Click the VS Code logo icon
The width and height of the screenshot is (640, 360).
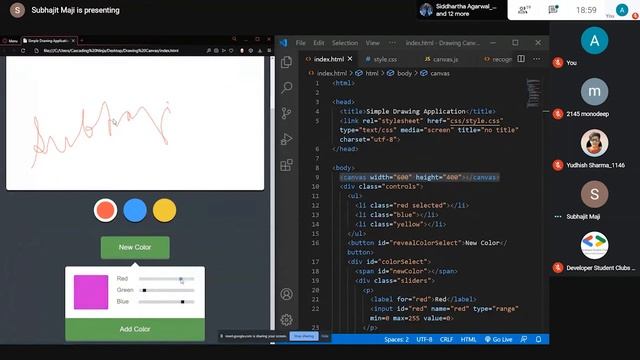tap(284, 43)
